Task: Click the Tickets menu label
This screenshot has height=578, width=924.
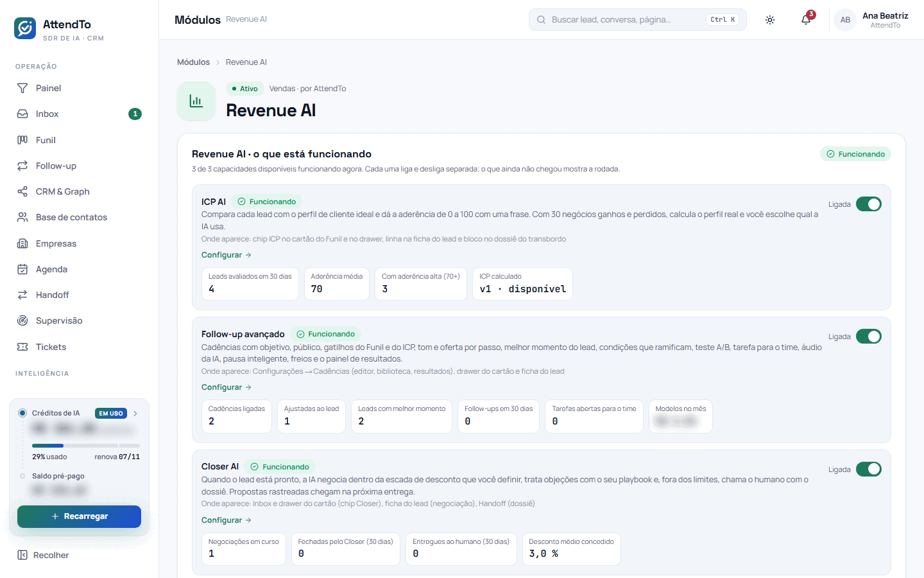Action: click(x=51, y=347)
